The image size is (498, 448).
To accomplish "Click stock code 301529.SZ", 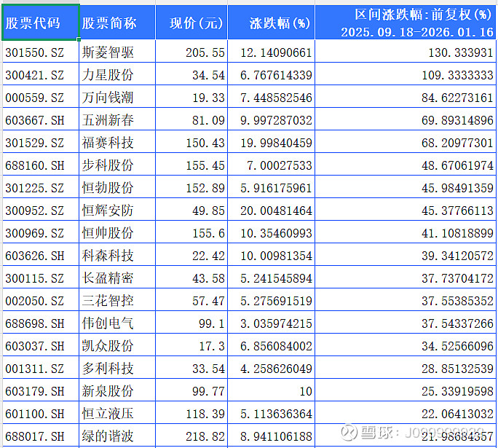I will coord(35,143).
